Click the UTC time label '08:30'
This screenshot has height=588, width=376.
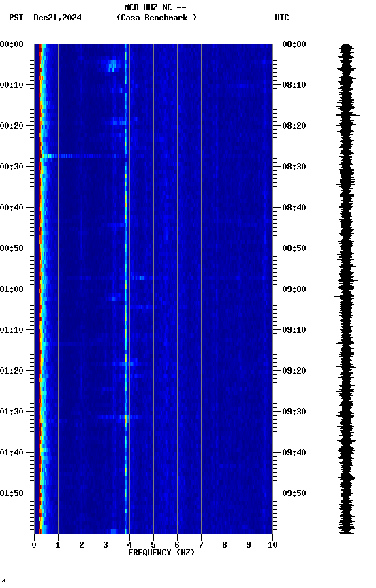click(x=294, y=167)
